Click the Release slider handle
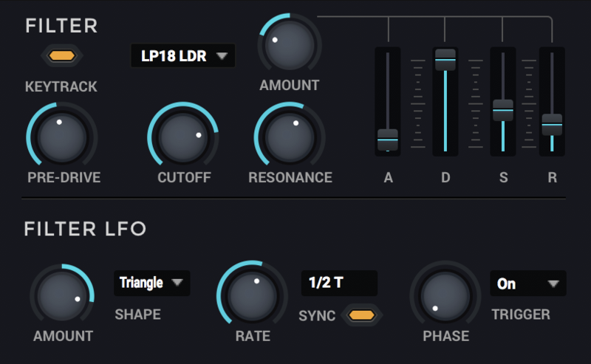The image size is (591, 364). (x=552, y=124)
